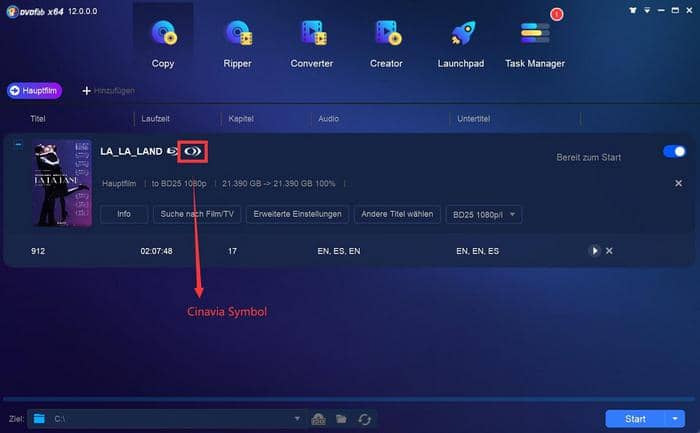Maximize the DVDFab window
The width and height of the screenshot is (700, 433).
coord(675,10)
